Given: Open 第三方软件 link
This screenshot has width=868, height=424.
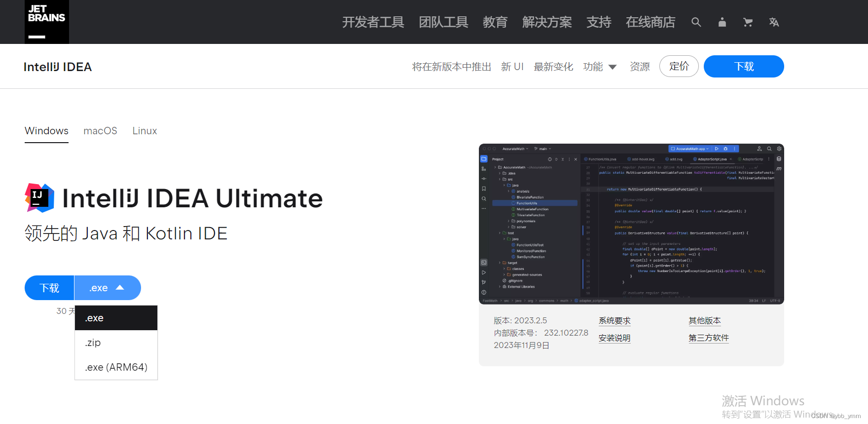Looking at the screenshot, I should (x=709, y=338).
